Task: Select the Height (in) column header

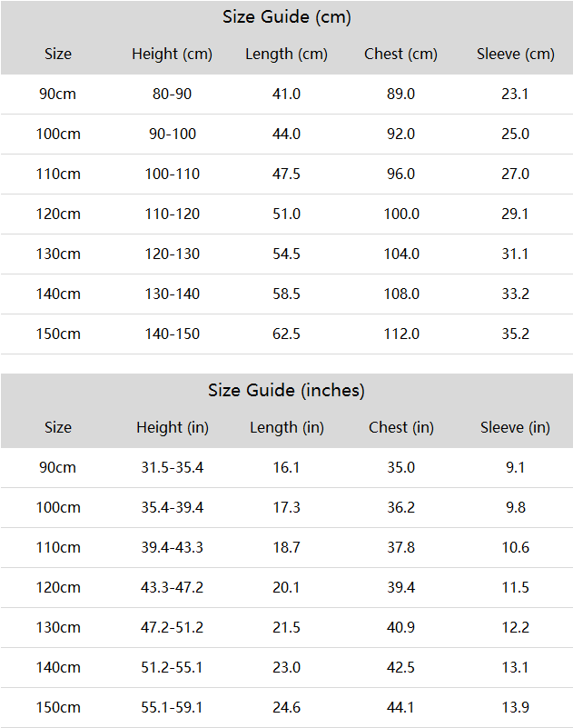Action: [173, 427]
